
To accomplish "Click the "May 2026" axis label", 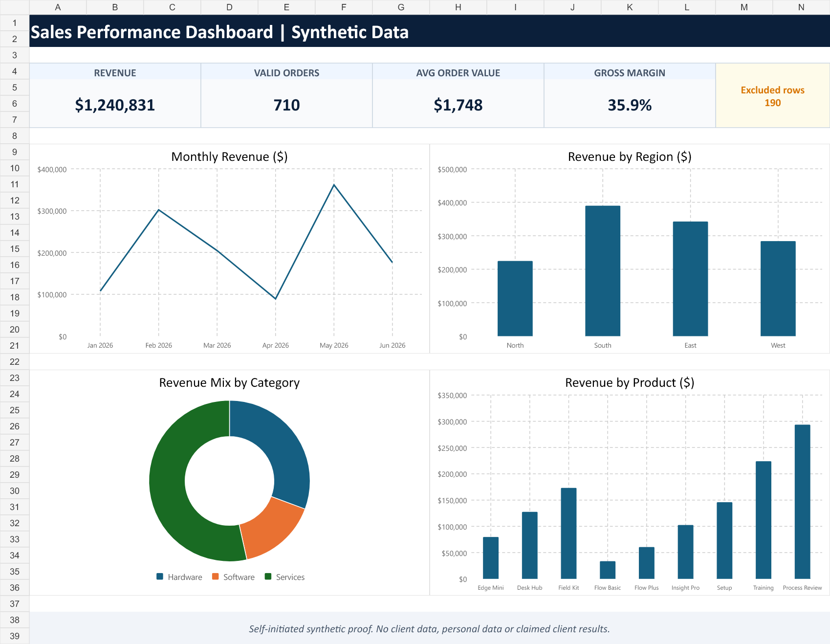I will tap(334, 345).
